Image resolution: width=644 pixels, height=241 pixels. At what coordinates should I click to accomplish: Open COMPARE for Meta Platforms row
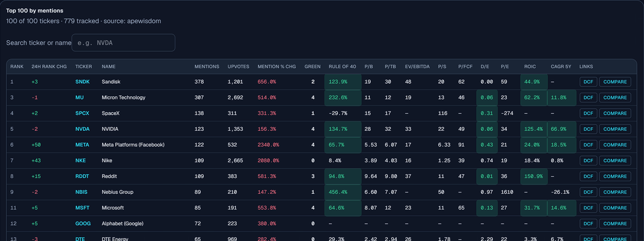pyautogui.click(x=615, y=145)
